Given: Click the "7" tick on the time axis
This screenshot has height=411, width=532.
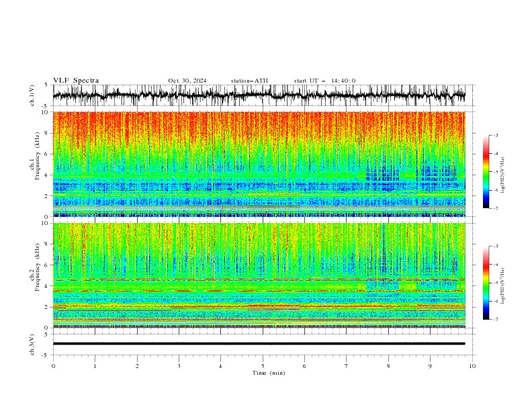Looking at the screenshot, I should [347, 366].
